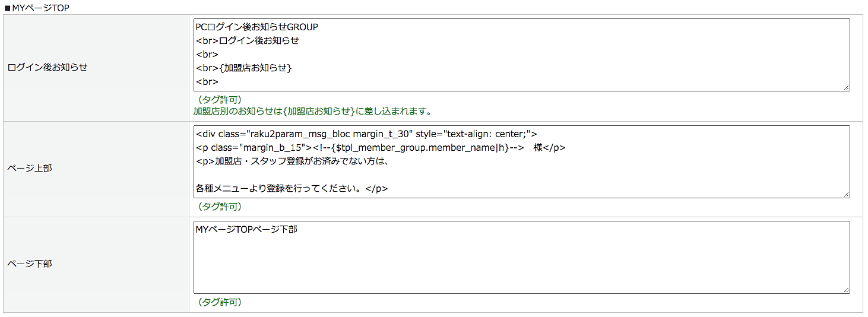Grab resize handle of ログイン後お知らせ textarea
The width and height of the screenshot is (868, 317).
846,88
